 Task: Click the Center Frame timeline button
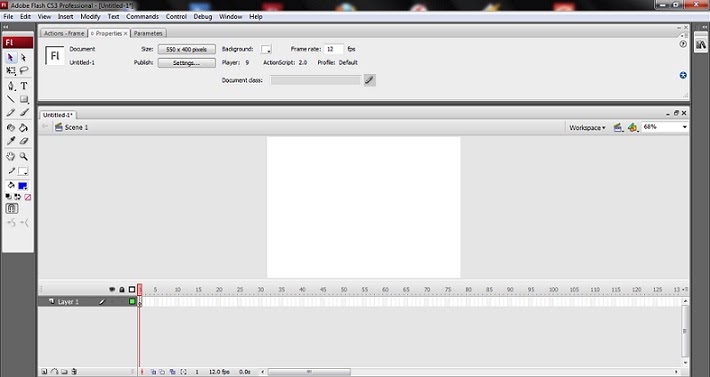[x=142, y=372]
